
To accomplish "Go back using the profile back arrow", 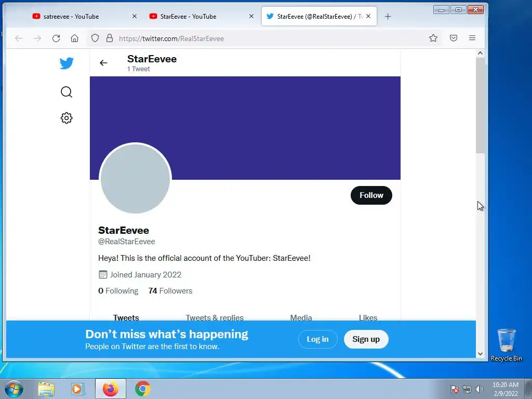I will pyautogui.click(x=103, y=63).
